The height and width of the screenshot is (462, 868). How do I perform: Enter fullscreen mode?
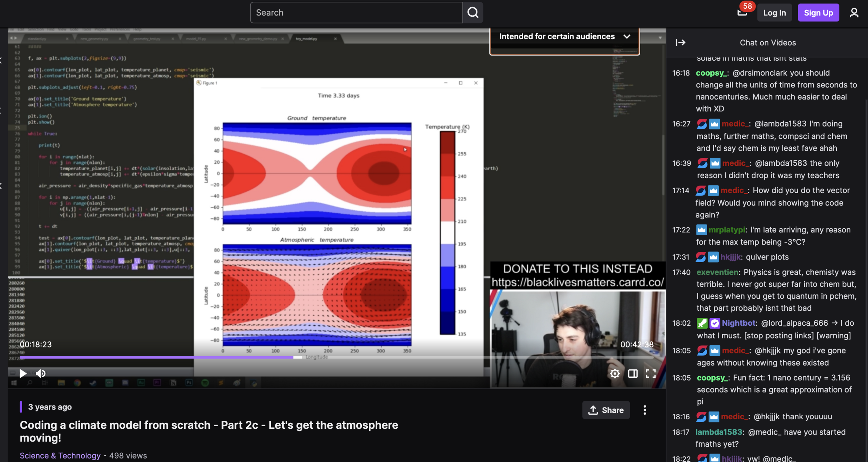coord(651,374)
